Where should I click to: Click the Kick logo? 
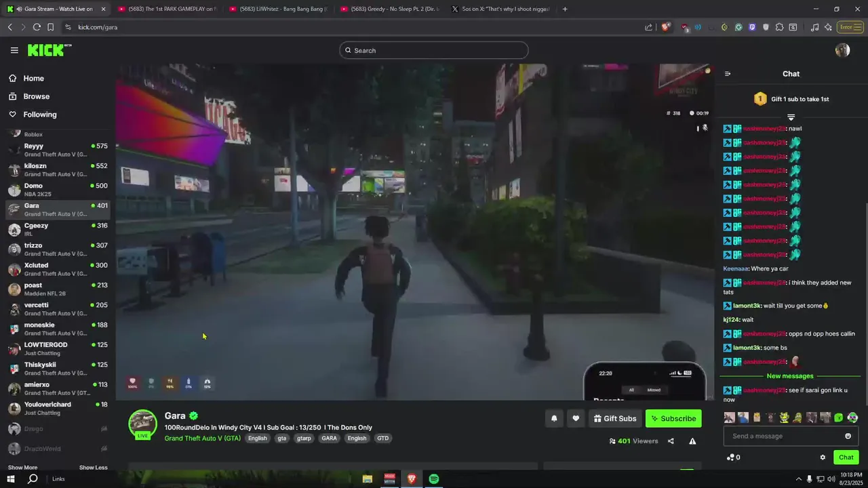pos(49,50)
